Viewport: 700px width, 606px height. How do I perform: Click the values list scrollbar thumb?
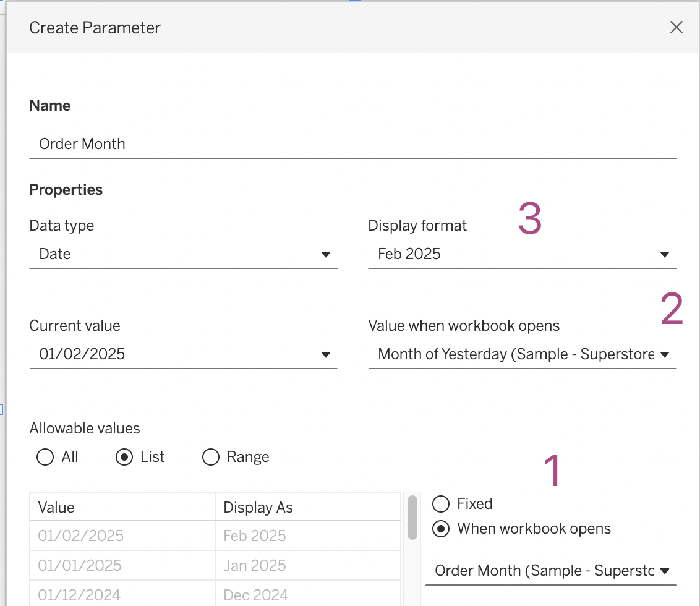point(412,517)
